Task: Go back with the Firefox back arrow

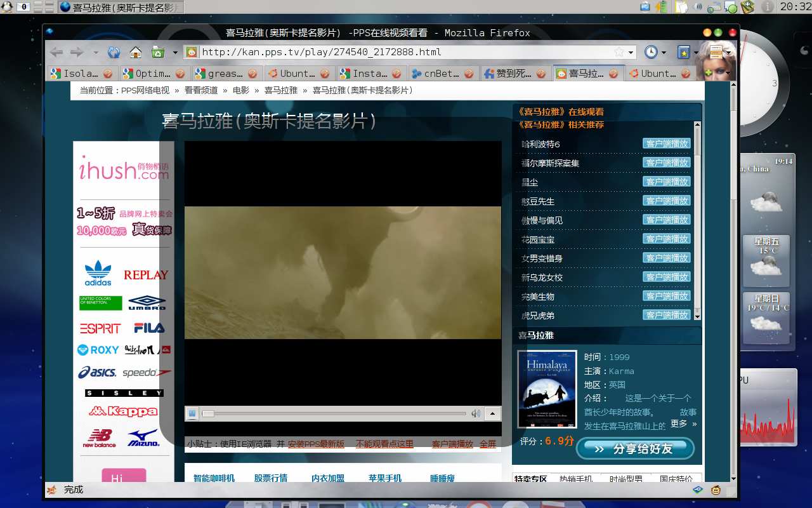Action: pyautogui.click(x=56, y=52)
